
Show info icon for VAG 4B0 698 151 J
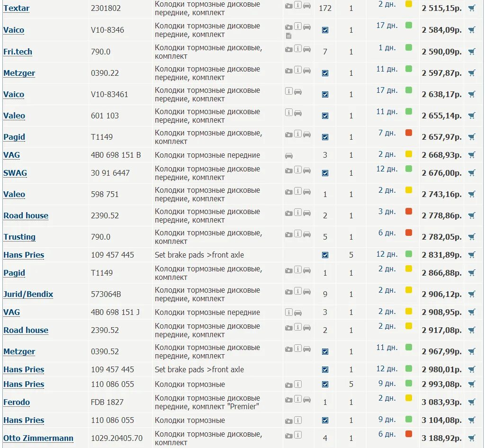(x=288, y=312)
